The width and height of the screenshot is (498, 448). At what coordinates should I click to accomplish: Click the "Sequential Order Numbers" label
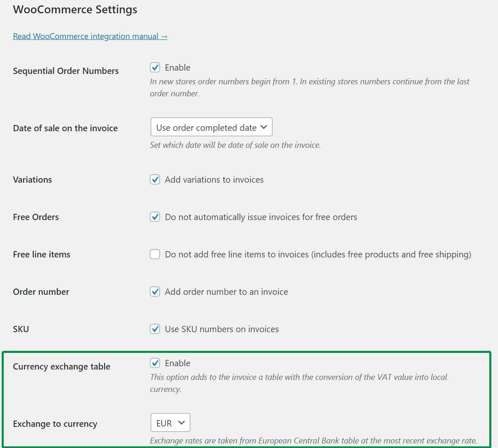[x=66, y=71]
